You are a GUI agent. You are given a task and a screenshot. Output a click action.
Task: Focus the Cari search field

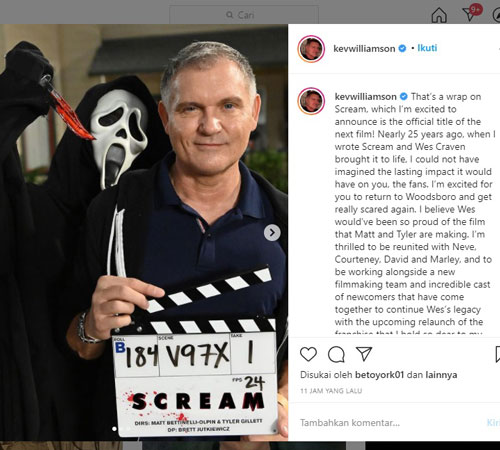pos(244,15)
